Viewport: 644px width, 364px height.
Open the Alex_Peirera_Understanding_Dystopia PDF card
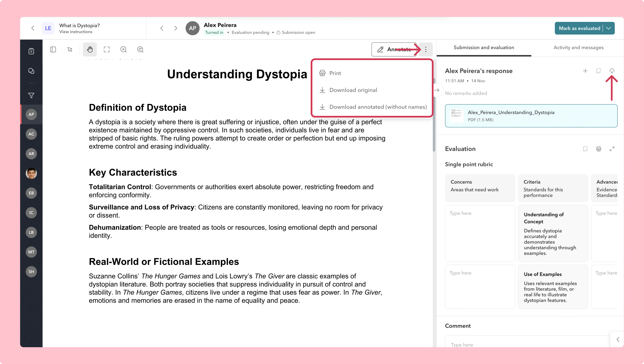pyautogui.click(x=531, y=116)
